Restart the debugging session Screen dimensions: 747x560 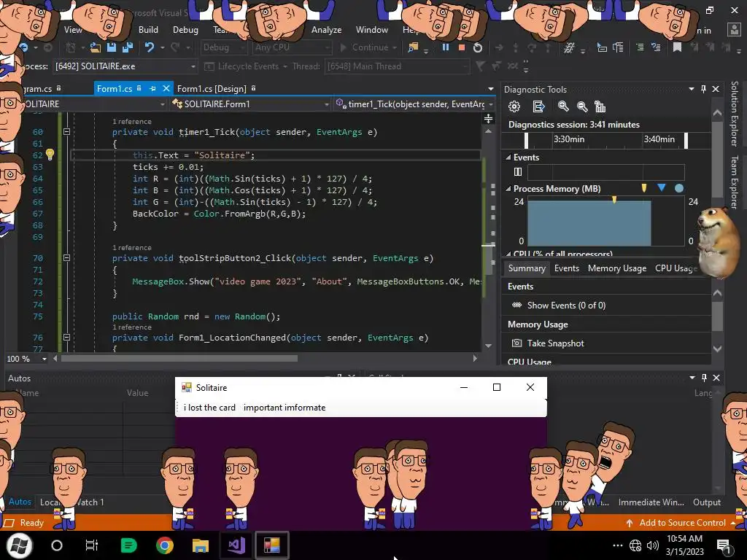point(477,47)
